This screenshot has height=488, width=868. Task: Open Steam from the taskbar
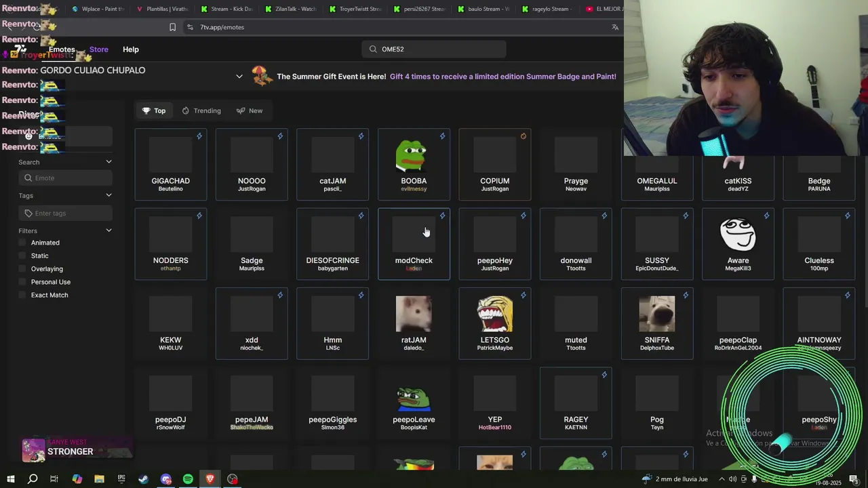(x=144, y=479)
